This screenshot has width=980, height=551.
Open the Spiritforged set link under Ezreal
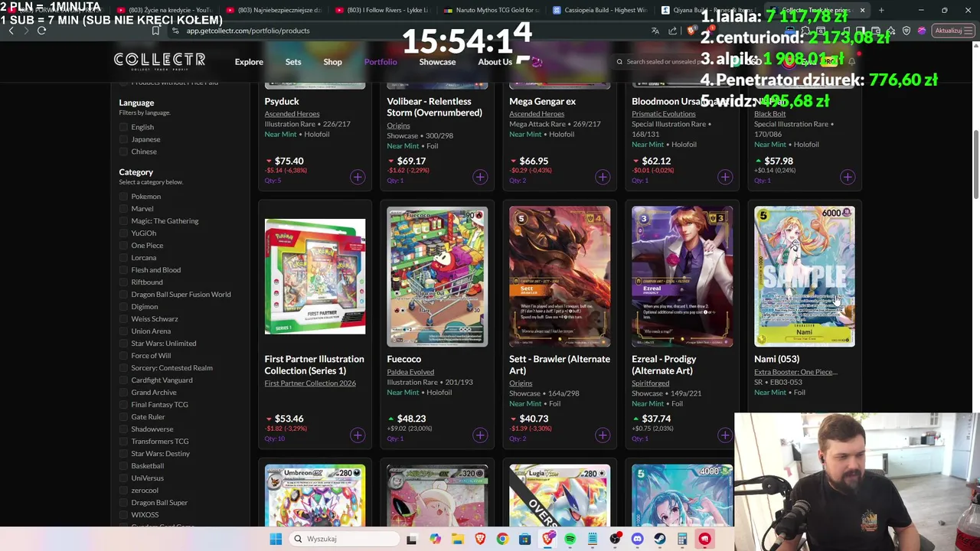click(650, 383)
